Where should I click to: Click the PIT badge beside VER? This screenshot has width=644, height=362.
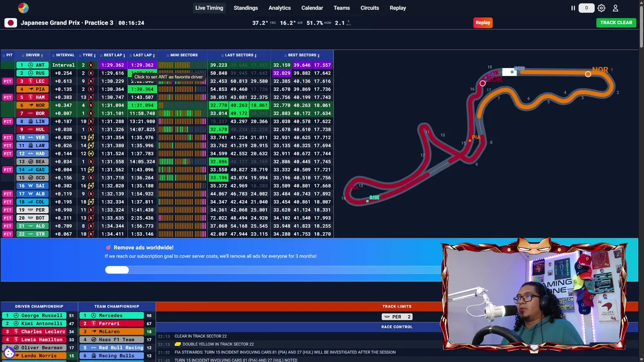click(8, 137)
